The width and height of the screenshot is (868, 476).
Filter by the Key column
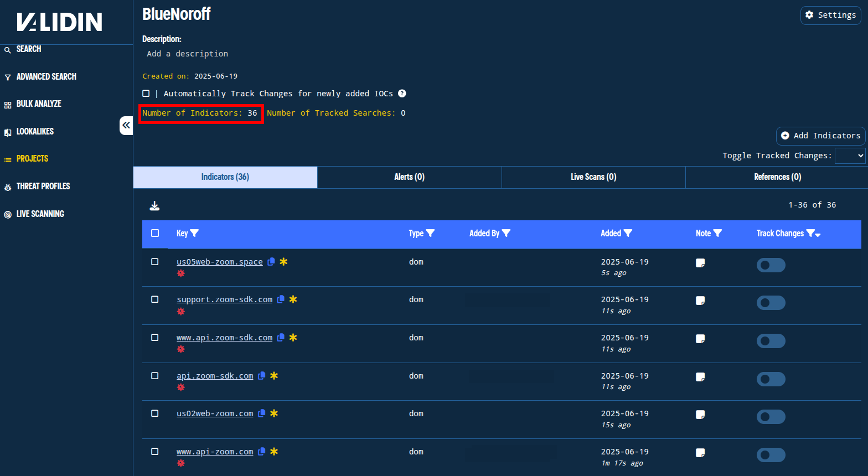[194, 233]
